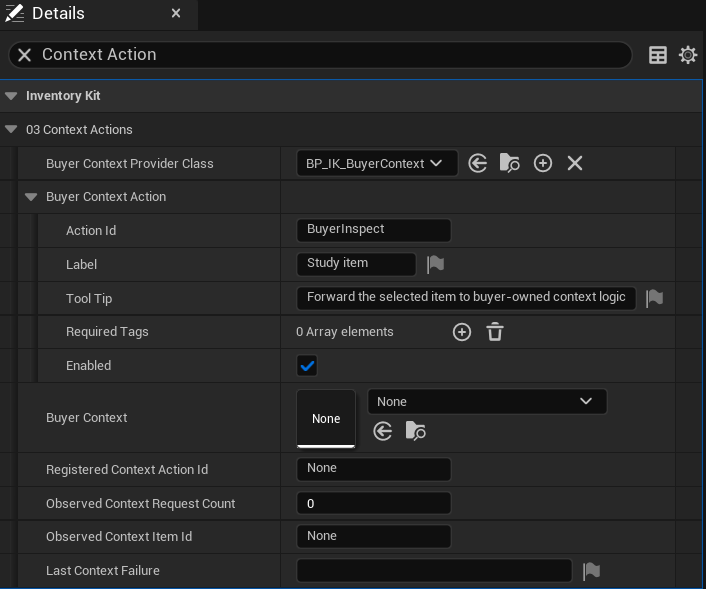The height and width of the screenshot is (589, 706).
Task: Open property matrix table view icon
Action: point(657,55)
